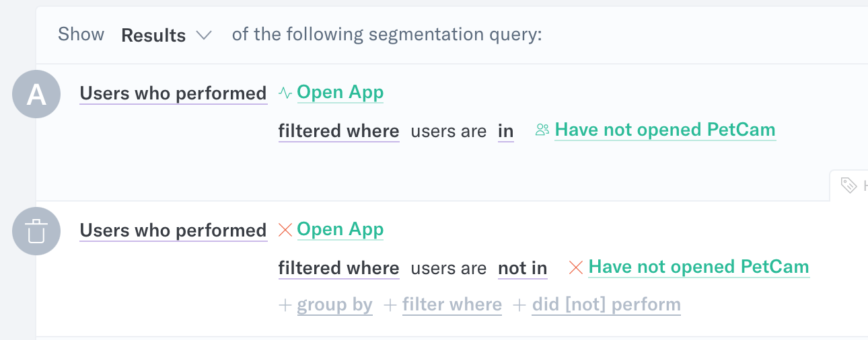Open first "Users who performed" selector

click(x=174, y=93)
